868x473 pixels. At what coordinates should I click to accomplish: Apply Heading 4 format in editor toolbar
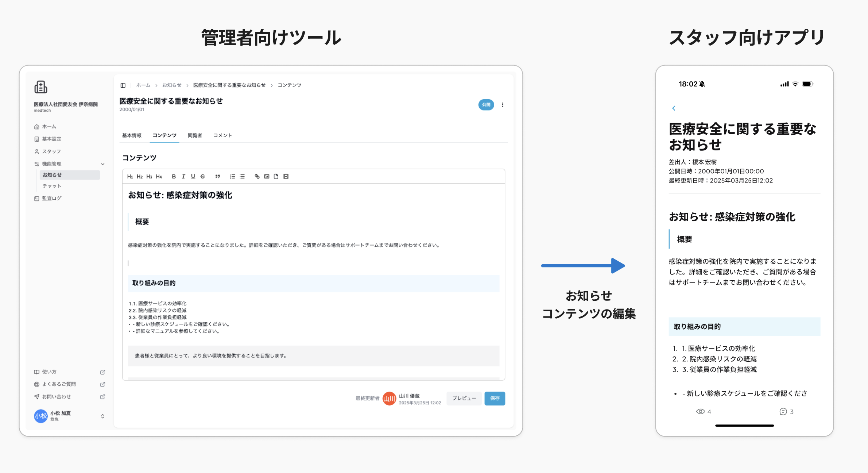coord(159,177)
